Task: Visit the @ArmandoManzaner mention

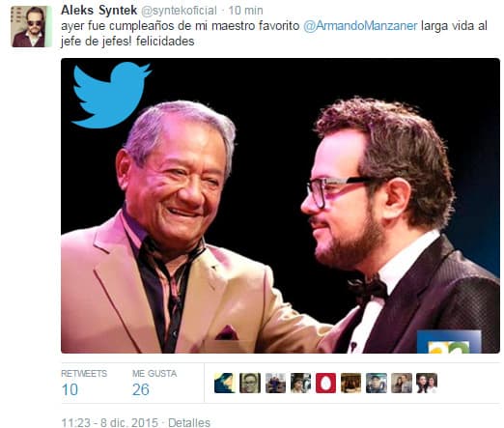Action: click(x=360, y=26)
